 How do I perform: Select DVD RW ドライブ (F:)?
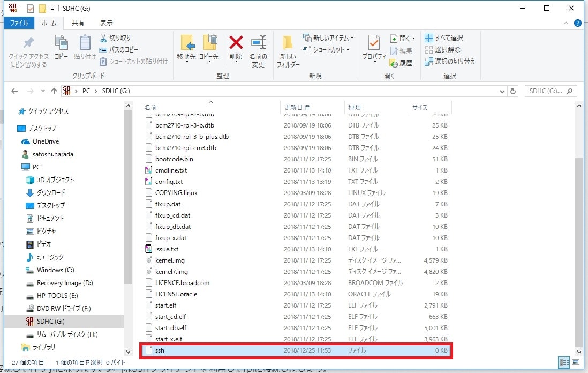64,309
